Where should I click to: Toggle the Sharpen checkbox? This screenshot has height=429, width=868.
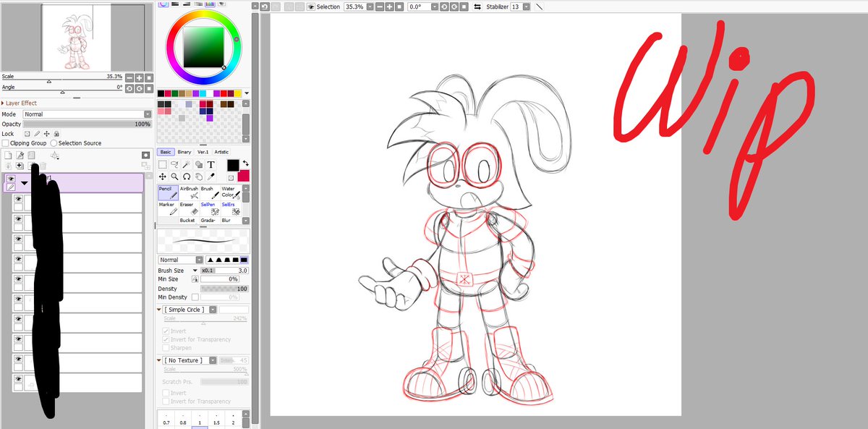point(166,348)
